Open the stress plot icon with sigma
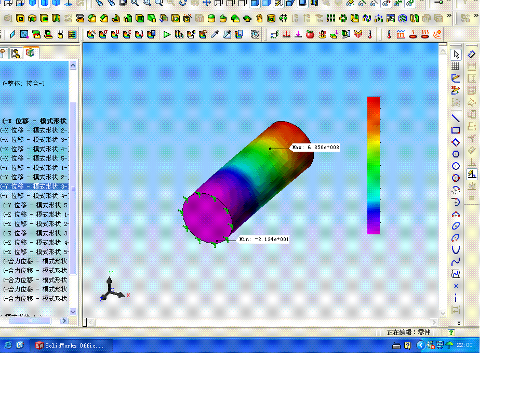Screen dimensions: 532x399 [x=103, y=34]
